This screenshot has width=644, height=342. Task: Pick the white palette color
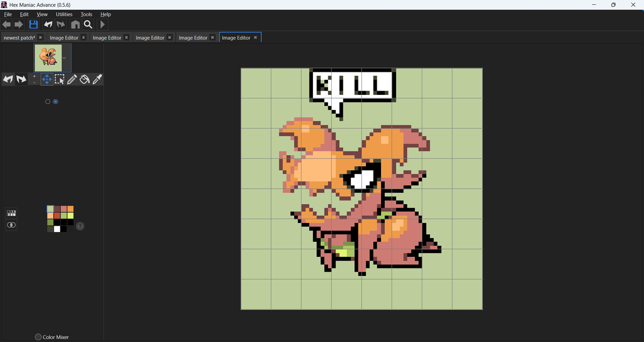[x=57, y=229]
